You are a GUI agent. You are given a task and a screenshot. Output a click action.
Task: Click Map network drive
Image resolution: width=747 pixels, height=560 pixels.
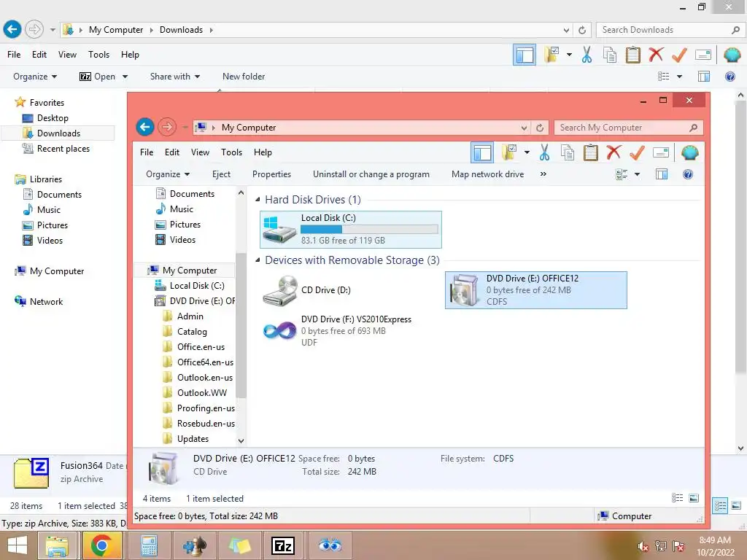pyautogui.click(x=487, y=174)
